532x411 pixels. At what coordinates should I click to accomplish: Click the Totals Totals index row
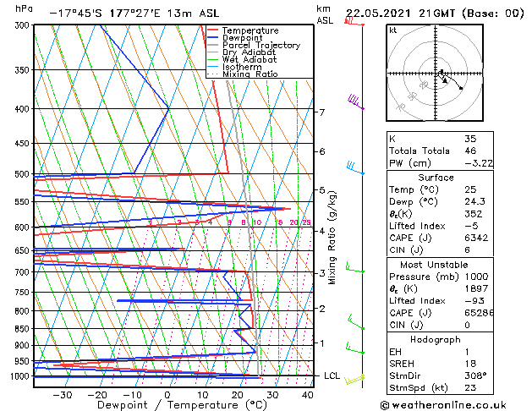click(440, 151)
